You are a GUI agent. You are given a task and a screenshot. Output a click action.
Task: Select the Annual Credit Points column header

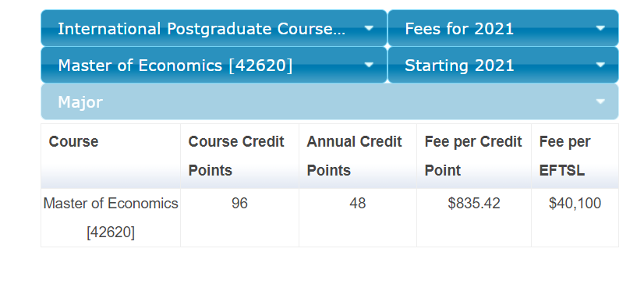click(x=358, y=156)
